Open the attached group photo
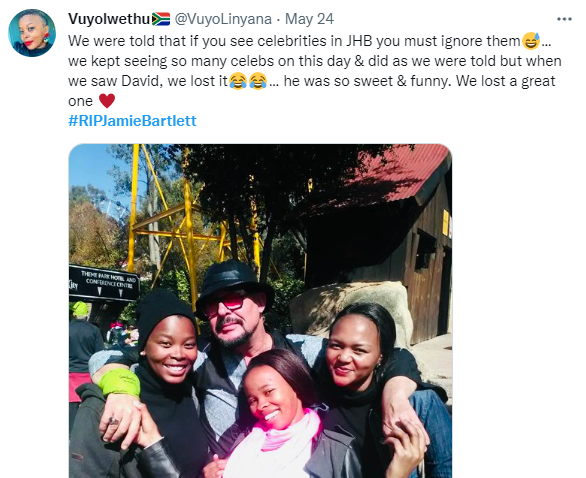This screenshot has height=478, width=586. click(260, 311)
